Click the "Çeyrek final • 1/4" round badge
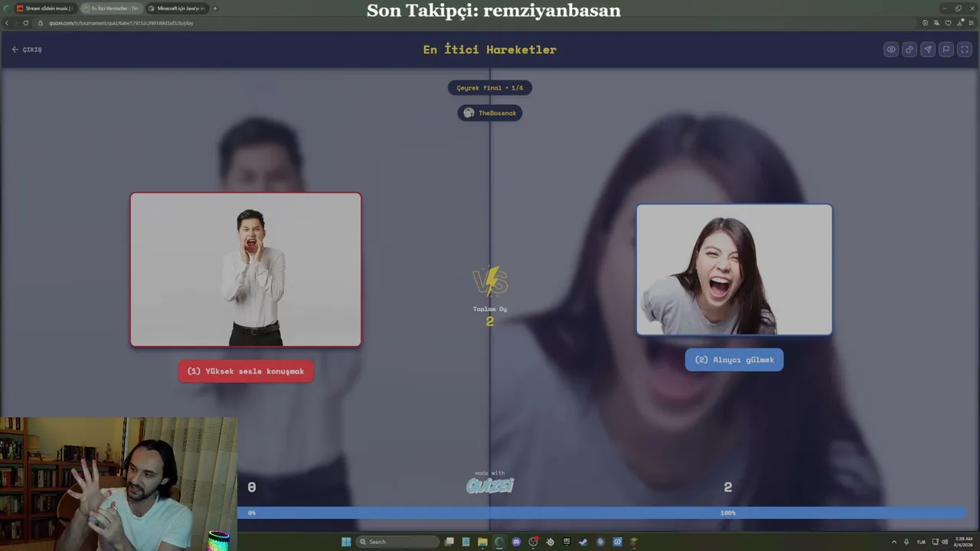Image resolution: width=980 pixels, height=551 pixels. (x=490, y=88)
